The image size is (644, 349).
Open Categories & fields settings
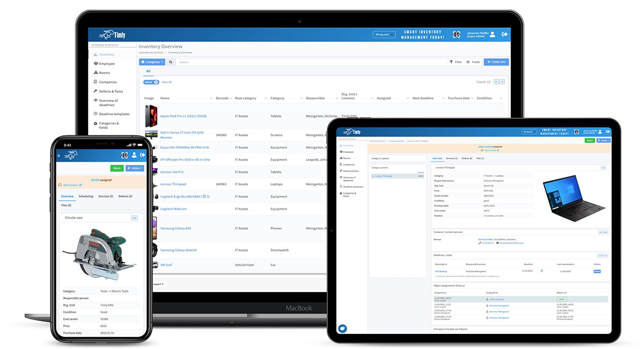[x=108, y=123]
